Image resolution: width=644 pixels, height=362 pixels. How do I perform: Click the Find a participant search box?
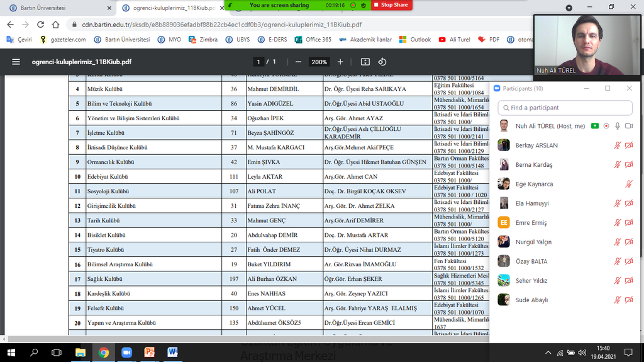566,108
